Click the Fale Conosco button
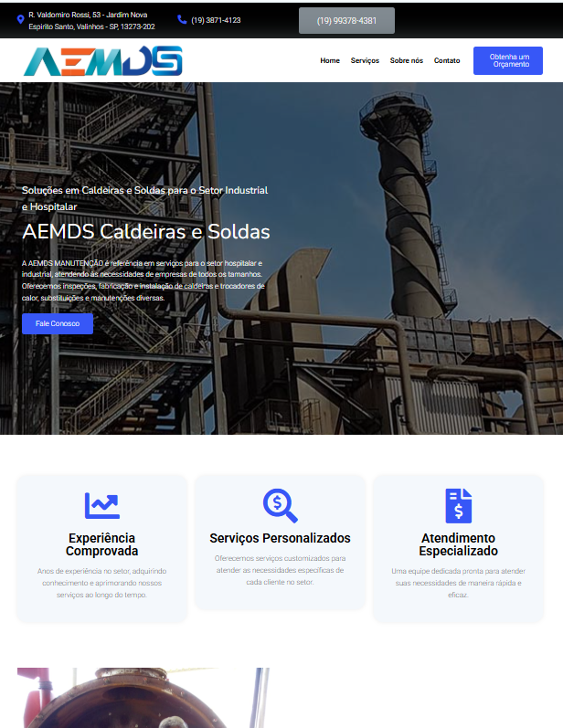Image resolution: width=563 pixels, height=728 pixels. pyautogui.click(x=58, y=323)
